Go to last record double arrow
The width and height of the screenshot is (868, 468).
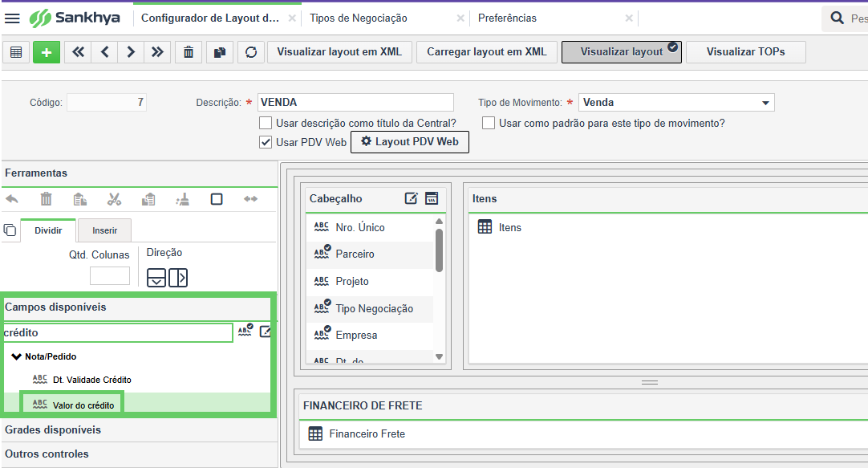(x=157, y=52)
